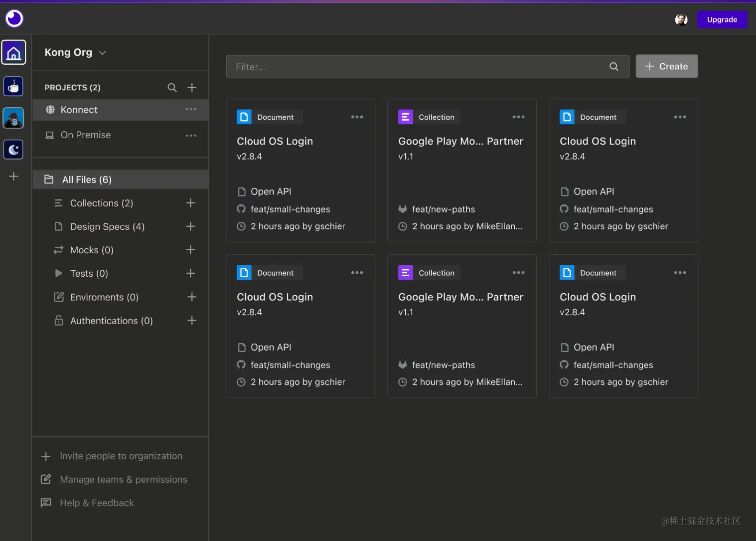Click the Create button
Image resolution: width=756 pixels, height=541 pixels.
666,66
